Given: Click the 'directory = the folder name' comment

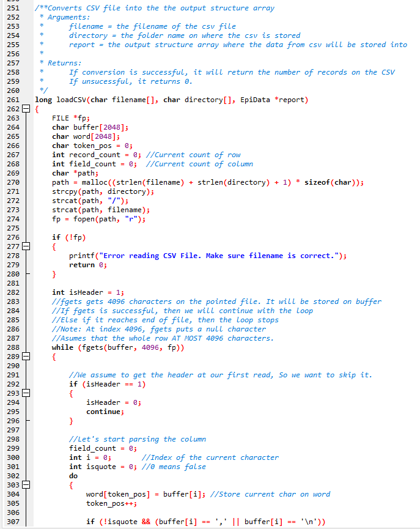Looking at the screenshot, I should (x=185, y=35).
